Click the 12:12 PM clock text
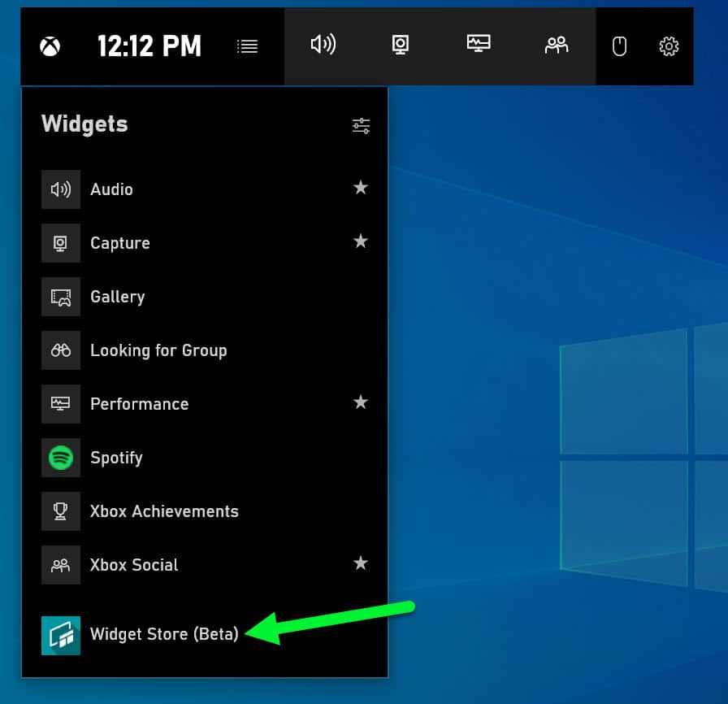The image size is (728, 704). (x=149, y=46)
